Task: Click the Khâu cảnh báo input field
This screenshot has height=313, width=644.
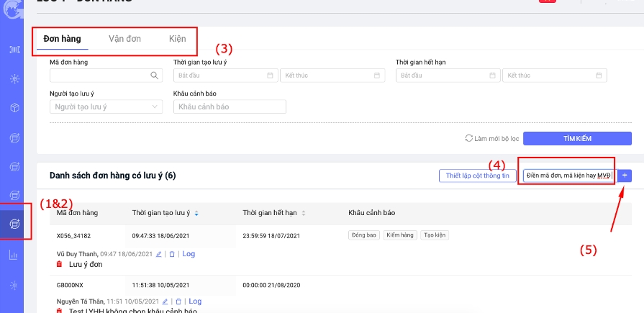Action: (x=230, y=106)
